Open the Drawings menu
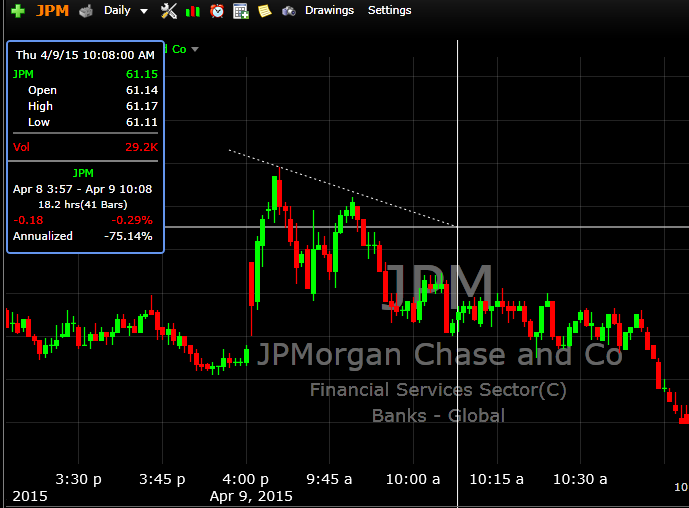The height and width of the screenshot is (508, 689). pos(329,10)
